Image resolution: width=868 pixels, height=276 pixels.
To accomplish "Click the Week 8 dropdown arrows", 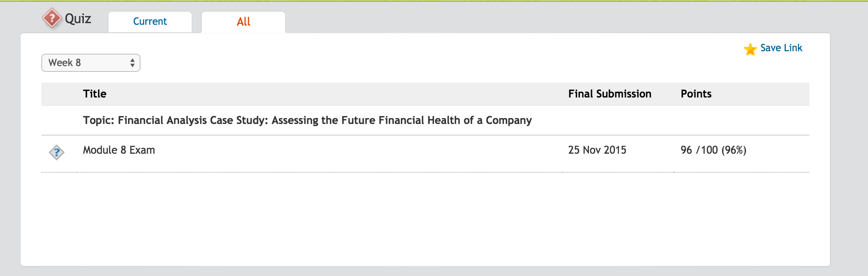I will coord(132,63).
